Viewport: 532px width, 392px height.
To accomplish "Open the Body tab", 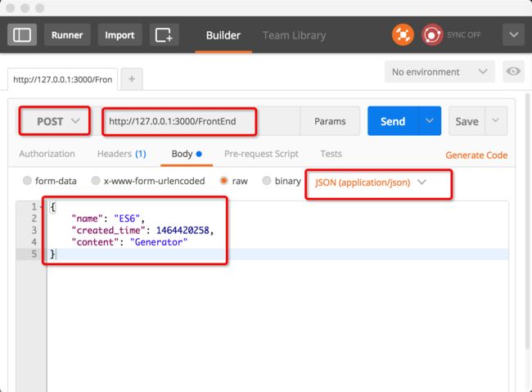I will (187, 154).
